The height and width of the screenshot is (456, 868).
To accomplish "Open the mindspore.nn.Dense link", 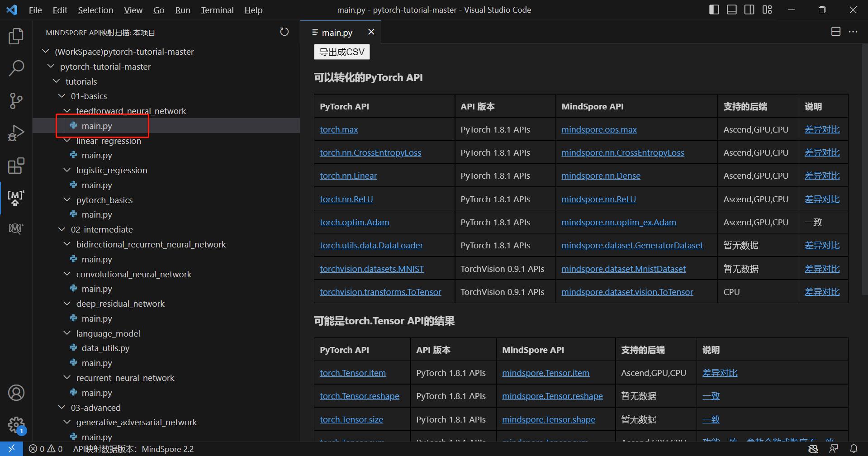I will tap(601, 176).
